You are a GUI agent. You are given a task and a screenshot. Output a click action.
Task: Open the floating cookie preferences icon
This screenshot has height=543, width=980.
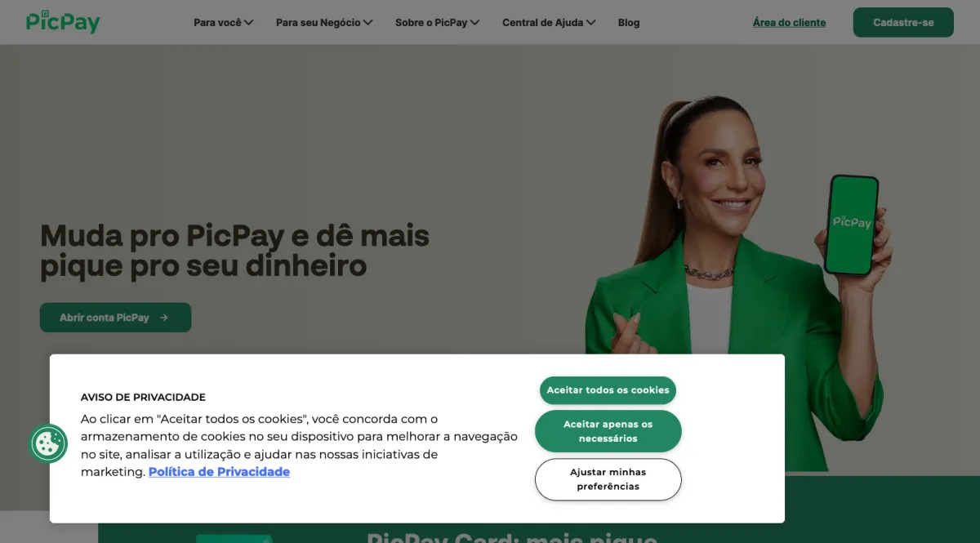pos(48,444)
